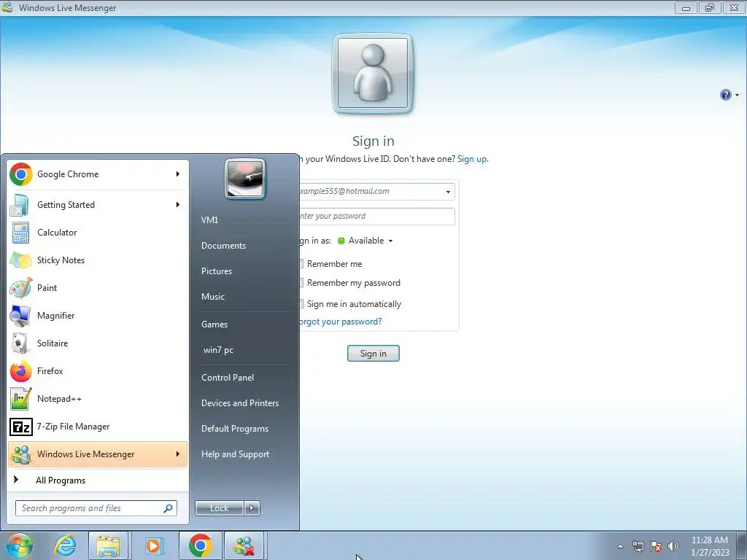747x560 pixels.
Task: Switch to Chrome via taskbar icon
Action: 200,545
